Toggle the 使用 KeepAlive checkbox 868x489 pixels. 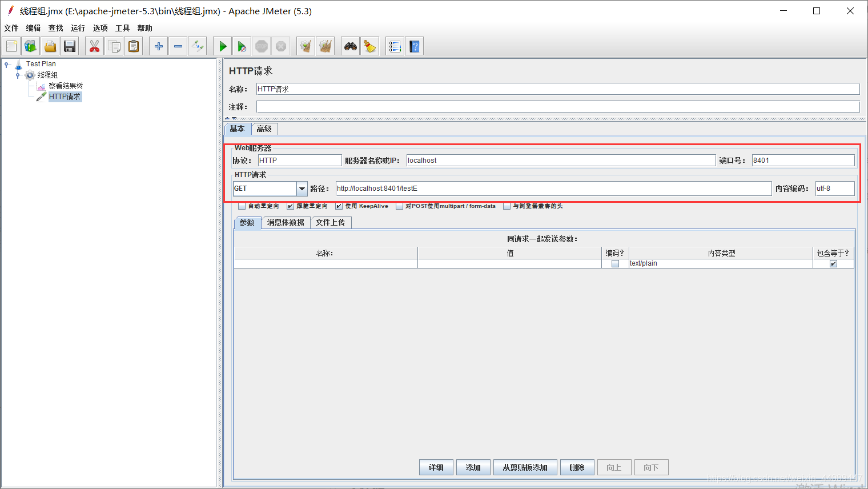click(x=339, y=206)
